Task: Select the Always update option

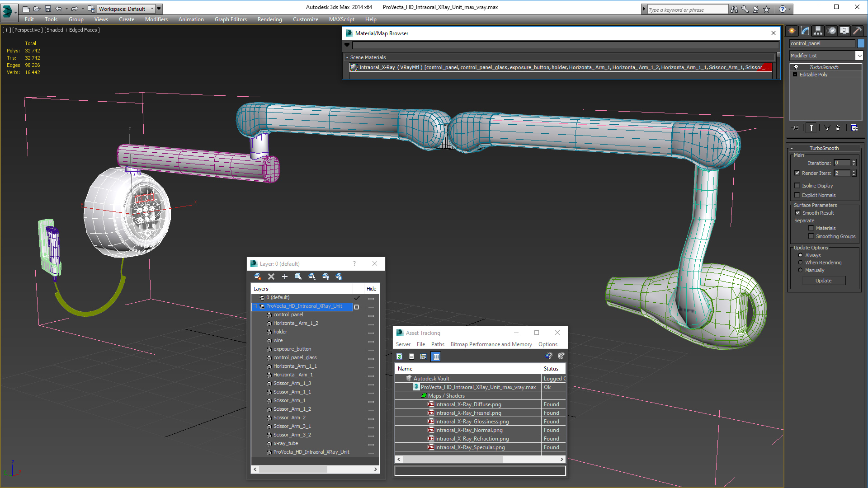Action: click(801, 255)
